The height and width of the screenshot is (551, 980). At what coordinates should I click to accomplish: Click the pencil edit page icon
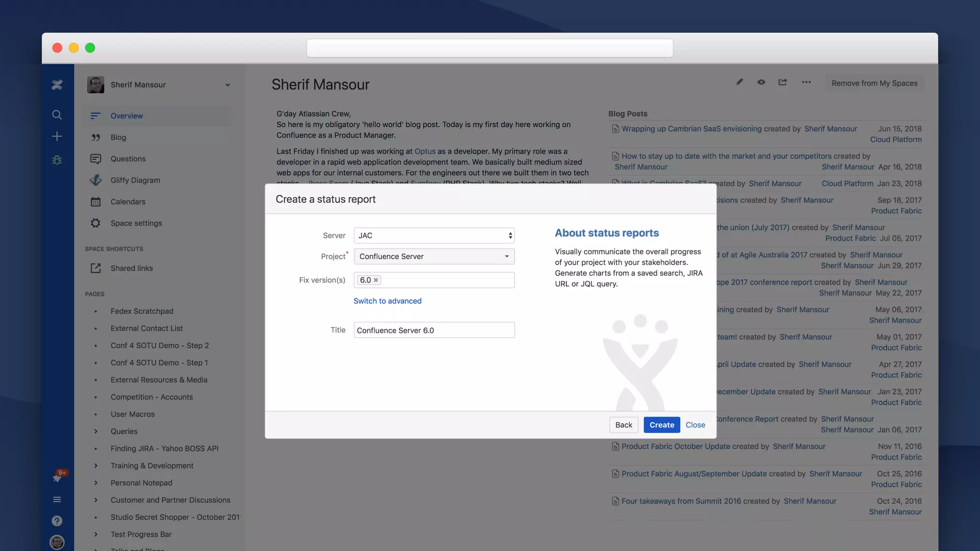pos(739,82)
